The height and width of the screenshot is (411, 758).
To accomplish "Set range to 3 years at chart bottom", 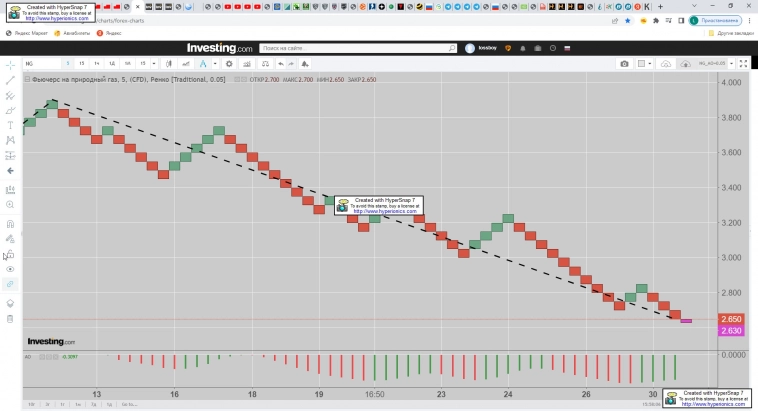I will point(47,404).
